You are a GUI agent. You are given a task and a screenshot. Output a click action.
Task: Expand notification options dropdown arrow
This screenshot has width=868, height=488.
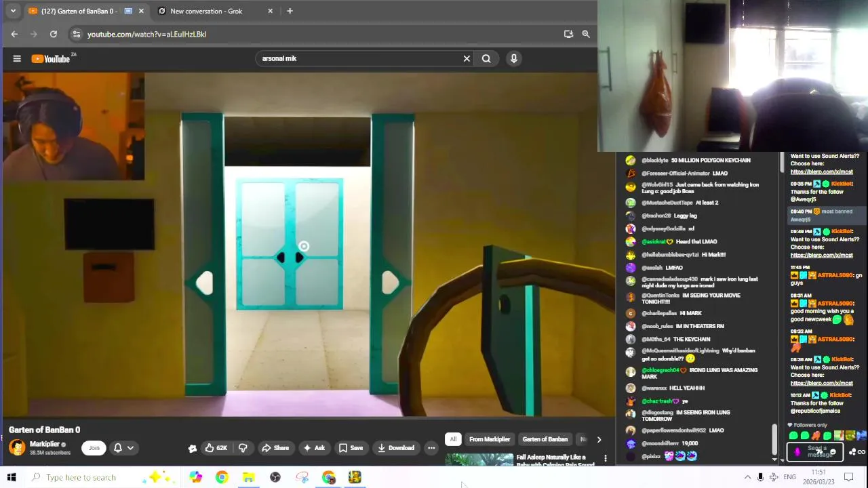pos(130,447)
